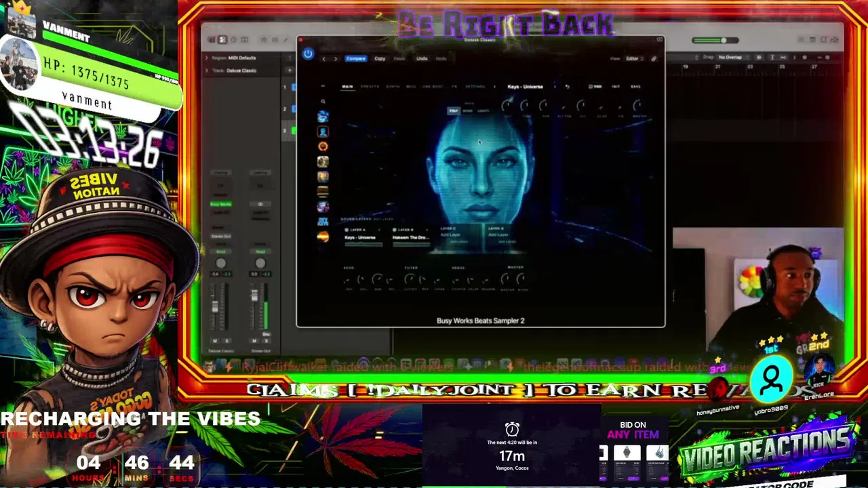
Task: Open the View Editor dropdown
Action: [633, 59]
